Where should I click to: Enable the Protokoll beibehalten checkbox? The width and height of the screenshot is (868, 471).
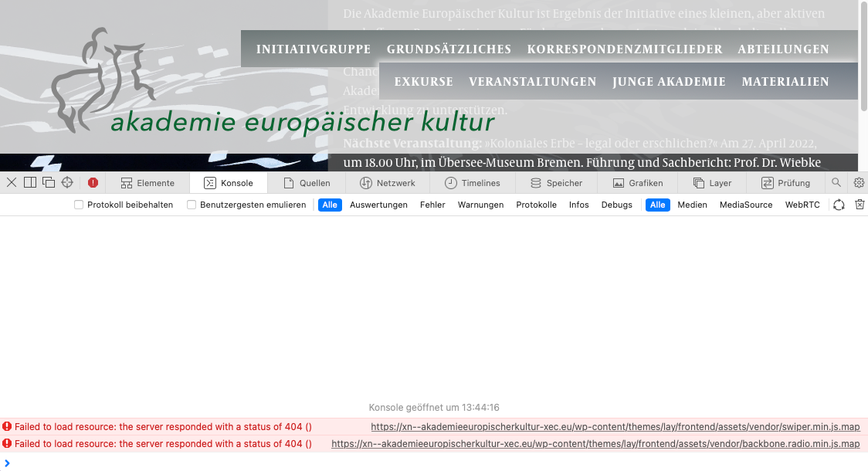[x=78, y=205]
